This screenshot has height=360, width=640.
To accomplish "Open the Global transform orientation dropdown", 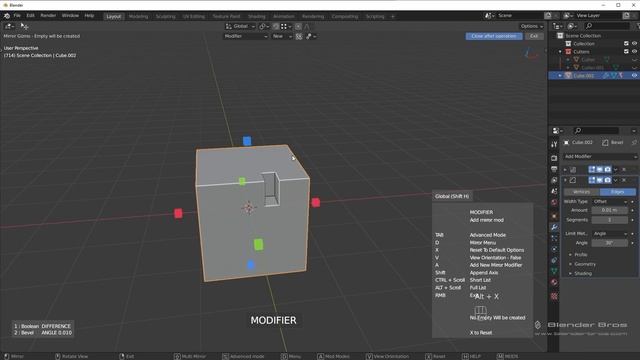I will point(240,26).
